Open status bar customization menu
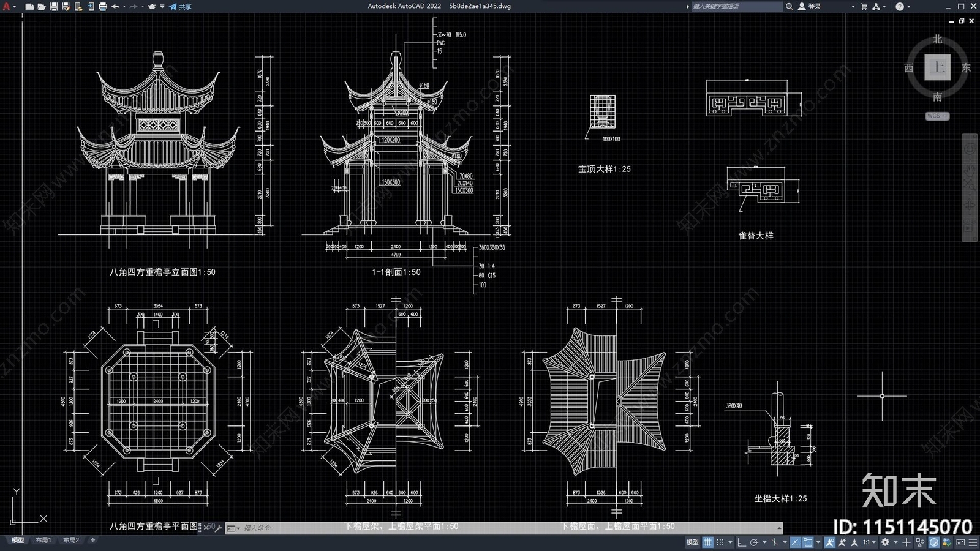This screenshot has width=980, height=551. 973,542
